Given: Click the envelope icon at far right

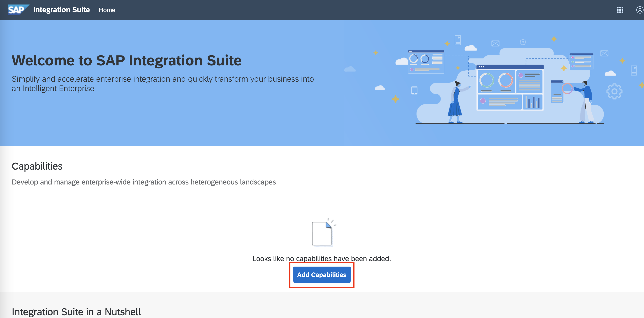Looking at the screenshot, I should coord(604,53).
